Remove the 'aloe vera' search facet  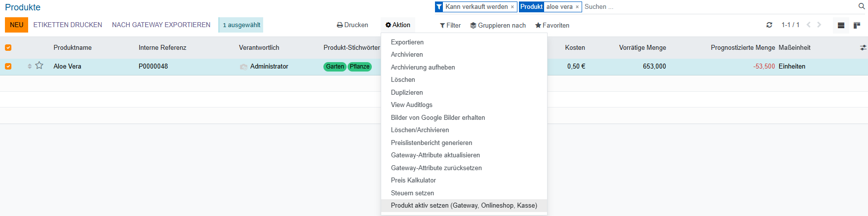pos(577,7)
